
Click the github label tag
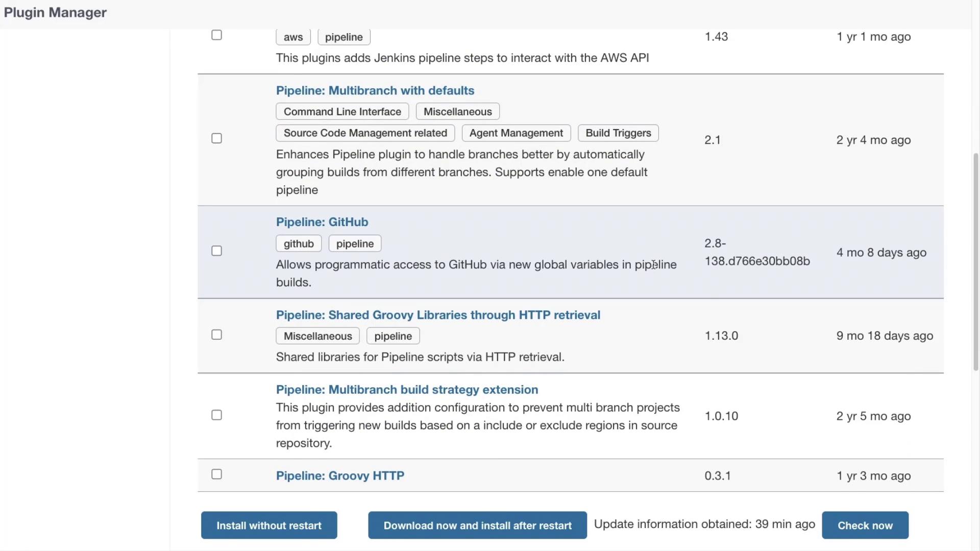point(299,244)
